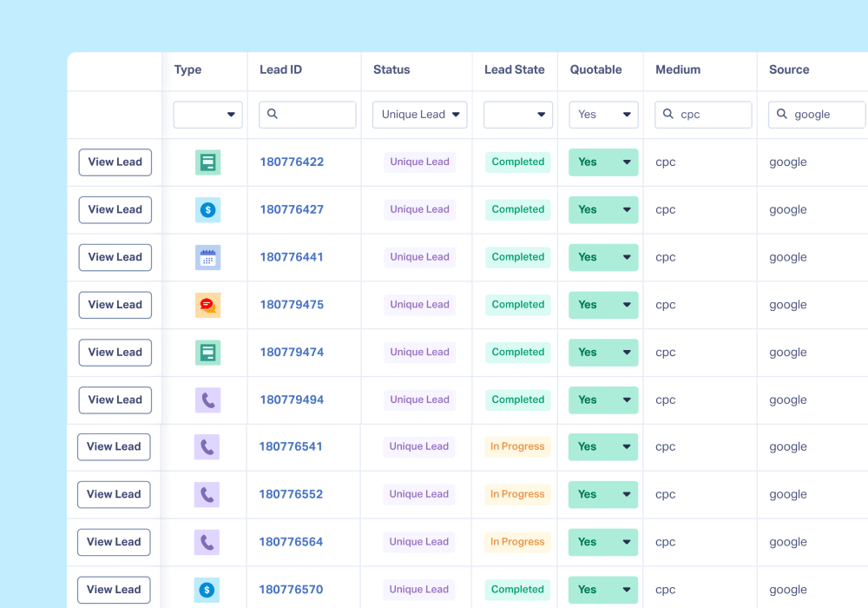This screenshot has height=608, width=868.
Task: Click the form type icon for lead 180779474
Action: [x=207, y=353]
